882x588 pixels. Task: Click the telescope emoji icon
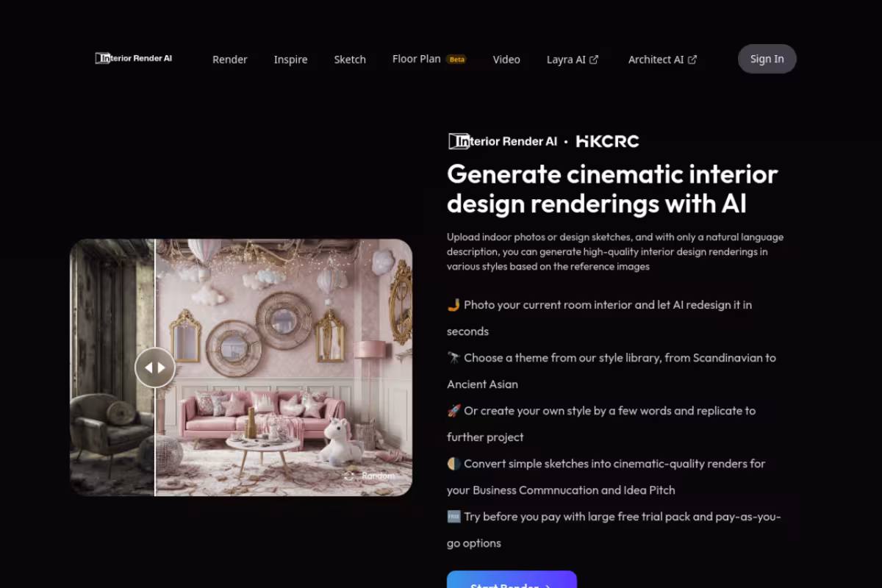pos(453,358)
